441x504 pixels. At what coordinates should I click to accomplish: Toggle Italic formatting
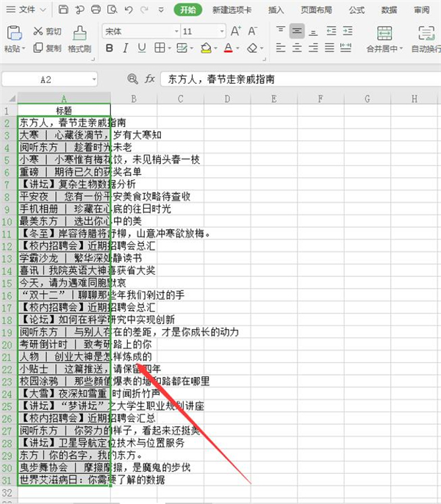126,48
